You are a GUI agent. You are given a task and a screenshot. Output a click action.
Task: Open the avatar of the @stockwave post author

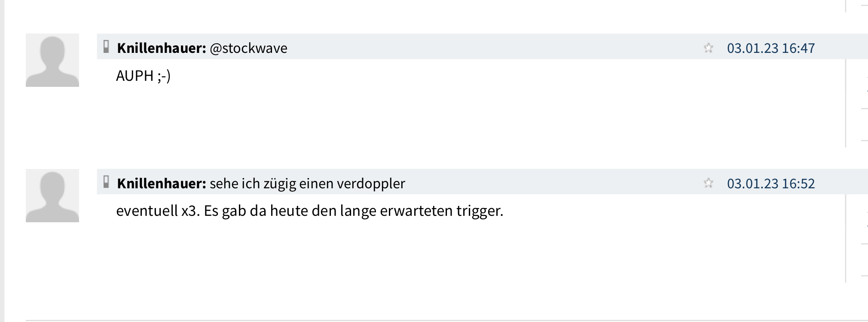coord(52,60)
